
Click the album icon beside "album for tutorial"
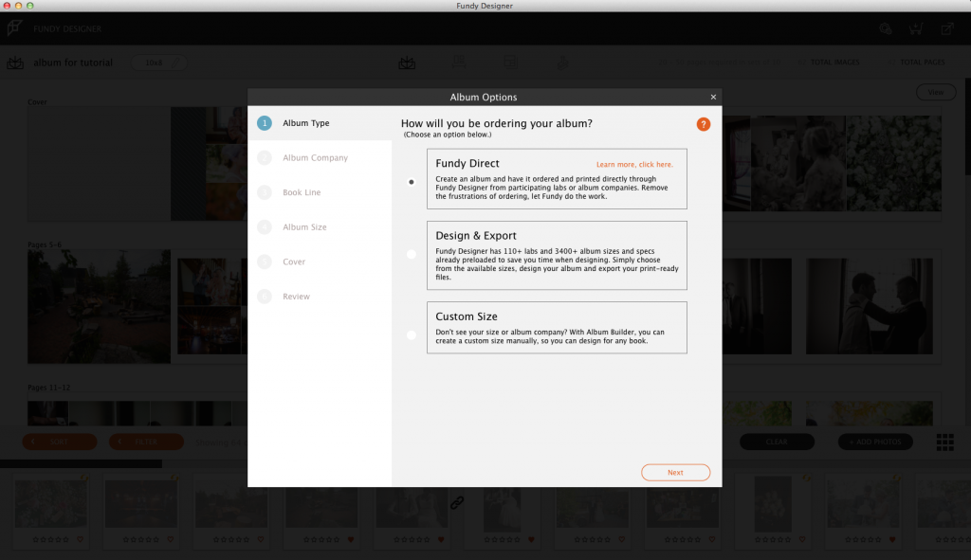pyautogui.click(x=15, y=63)
